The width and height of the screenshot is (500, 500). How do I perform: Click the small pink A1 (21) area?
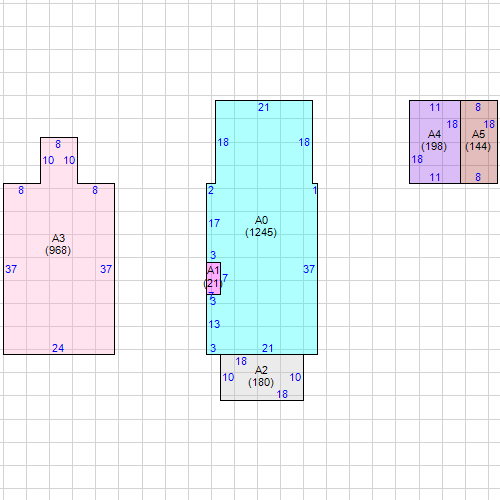pos(213,278)
